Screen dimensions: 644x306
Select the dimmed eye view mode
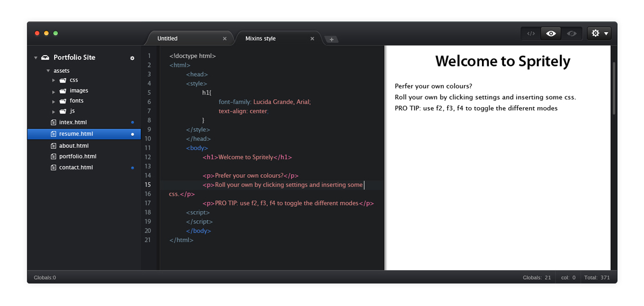click(x=572, y=33)
